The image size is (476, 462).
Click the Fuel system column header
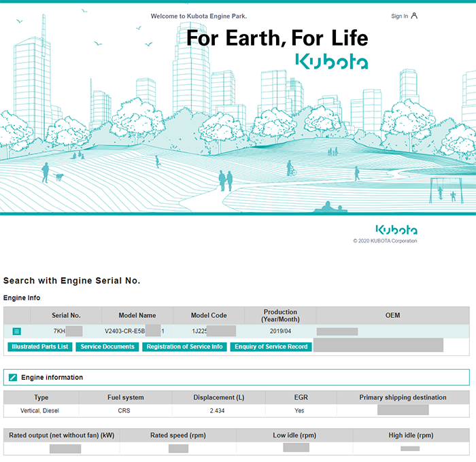click(126, 397)
